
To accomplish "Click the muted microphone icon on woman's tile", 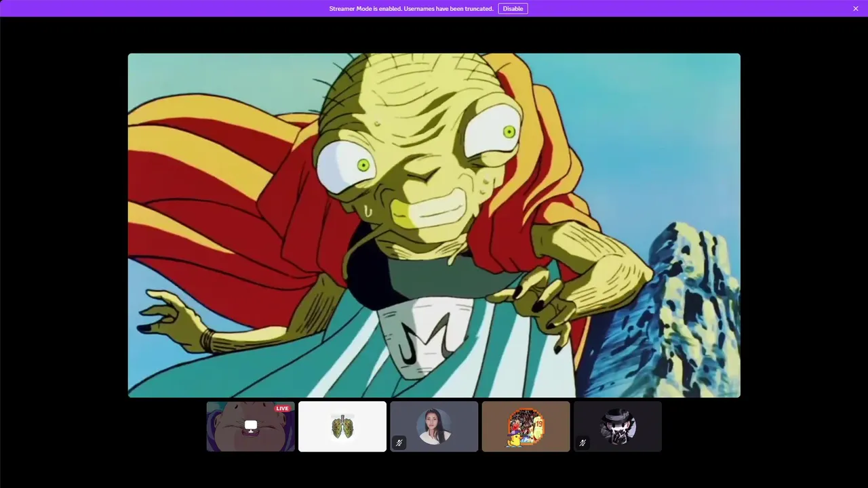I will coord(399,443).
